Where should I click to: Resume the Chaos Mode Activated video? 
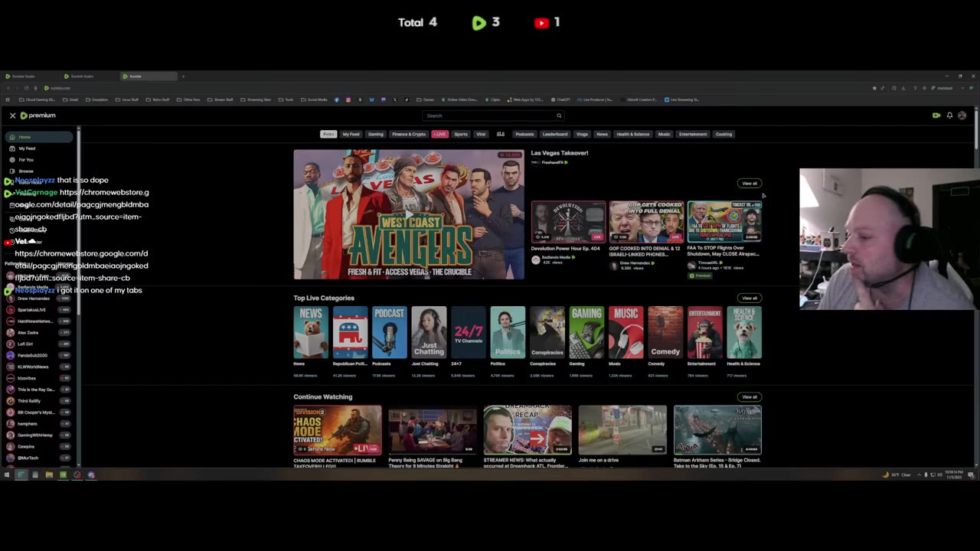click(x=338, y=430)
